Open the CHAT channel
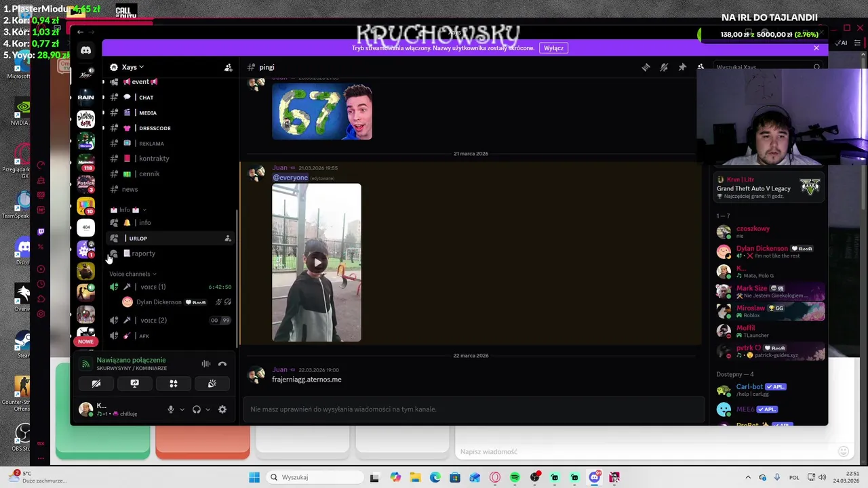This screenshot has width=868, height=488. coord(170,98)
